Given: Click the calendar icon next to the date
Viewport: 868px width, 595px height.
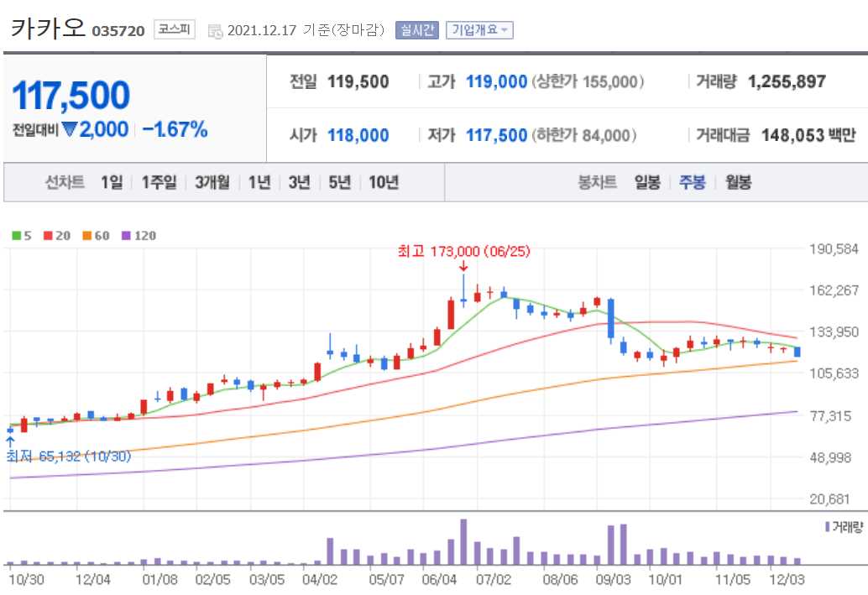Looking at the screenshot, I should [213, 29].
